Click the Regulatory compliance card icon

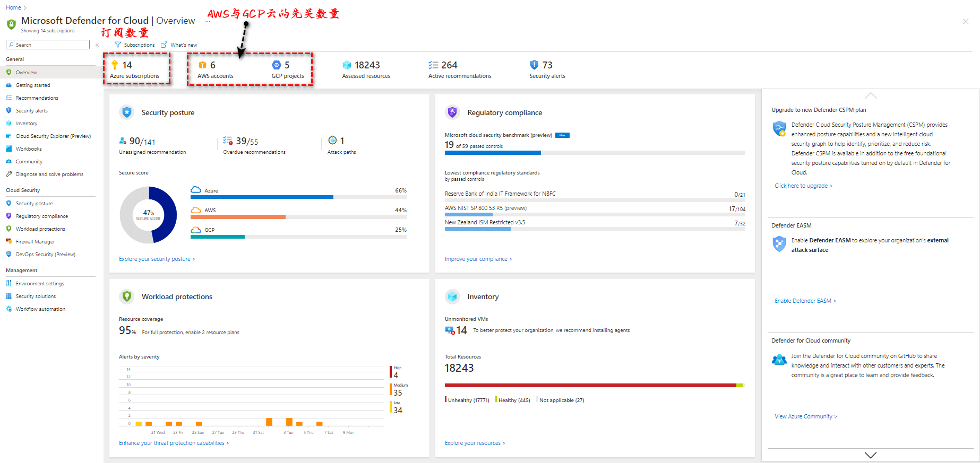pyautogui.click(x=452, y=112)
